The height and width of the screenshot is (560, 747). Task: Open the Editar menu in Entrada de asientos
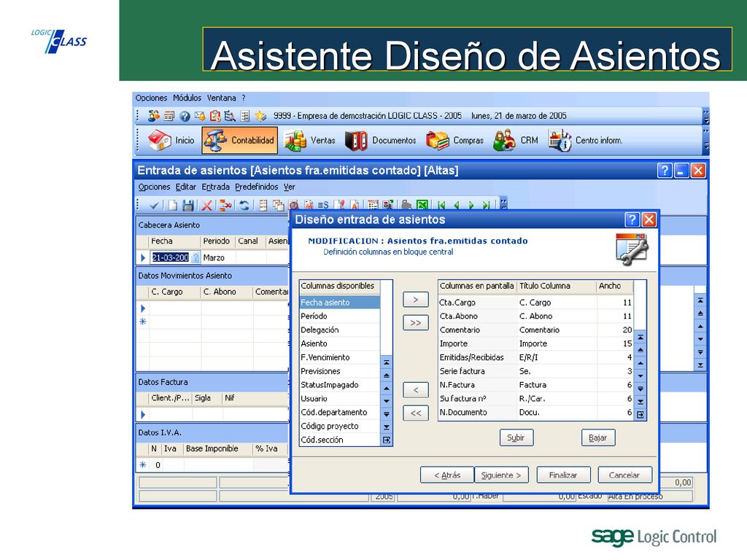[x=185, y=187]
